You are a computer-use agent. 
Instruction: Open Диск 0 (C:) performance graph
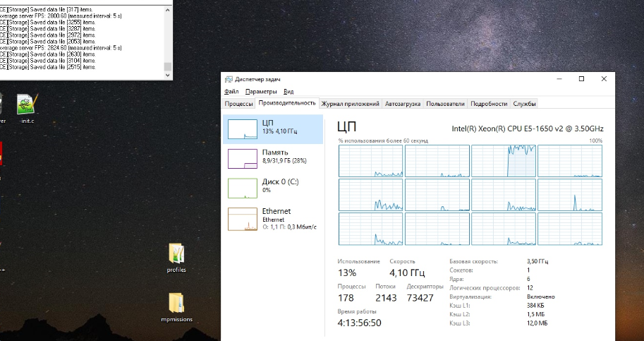[273, 188]
